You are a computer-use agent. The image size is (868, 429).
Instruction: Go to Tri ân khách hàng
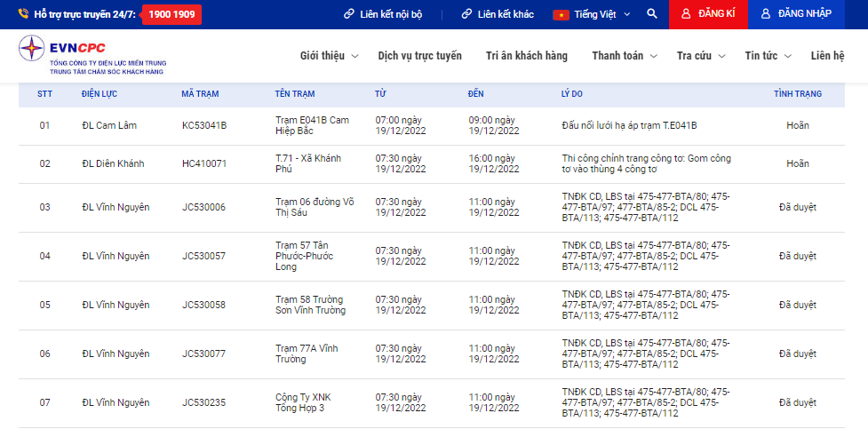point(526,56)
